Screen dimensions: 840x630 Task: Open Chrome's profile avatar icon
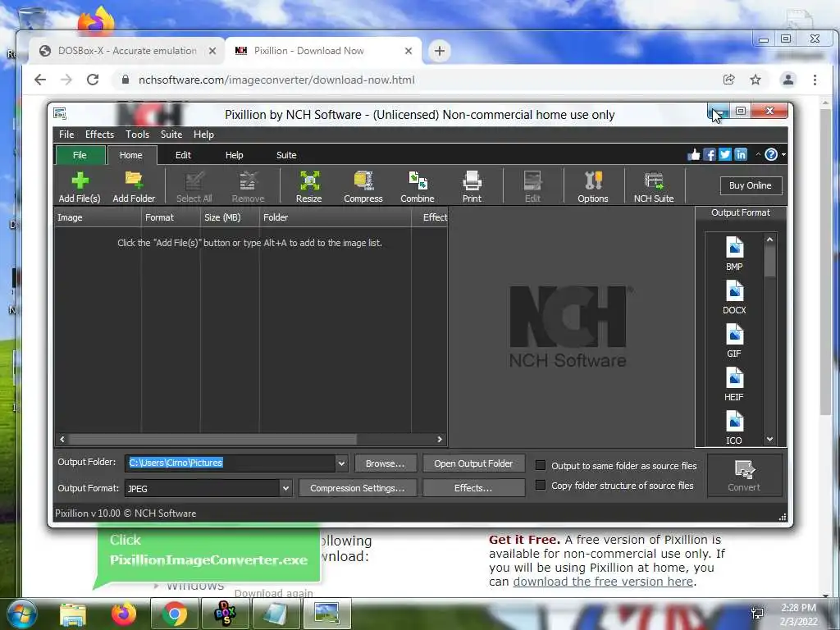pos(788,80)
